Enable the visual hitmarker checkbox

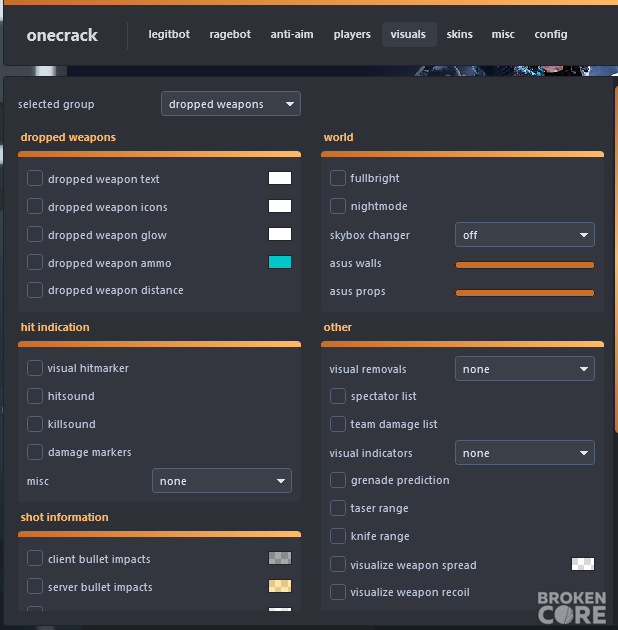35,368
